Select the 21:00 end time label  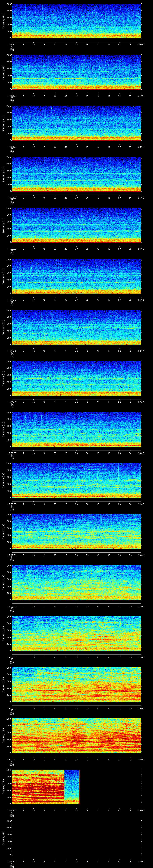[141, 96]
